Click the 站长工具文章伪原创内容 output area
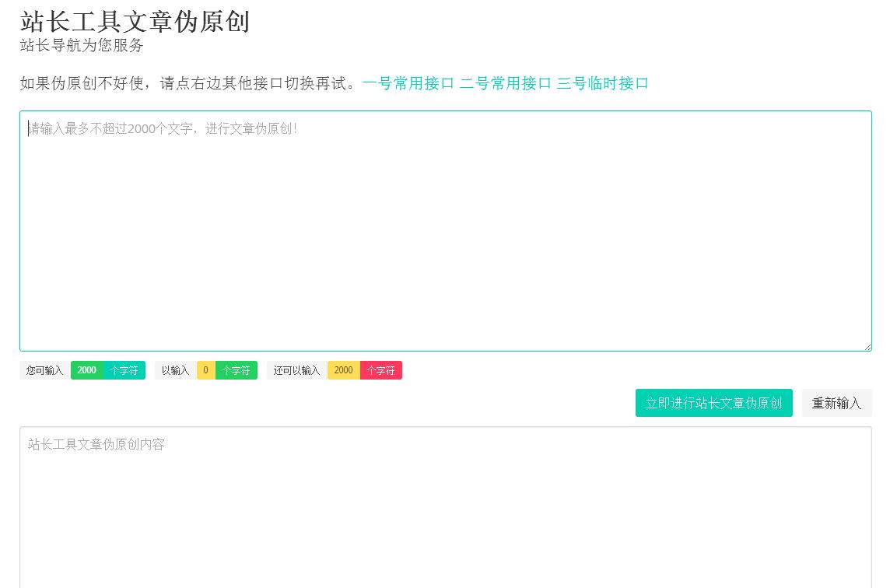Image resolution: width=890 pixels, height=588 pixels. tap(445, 506)
